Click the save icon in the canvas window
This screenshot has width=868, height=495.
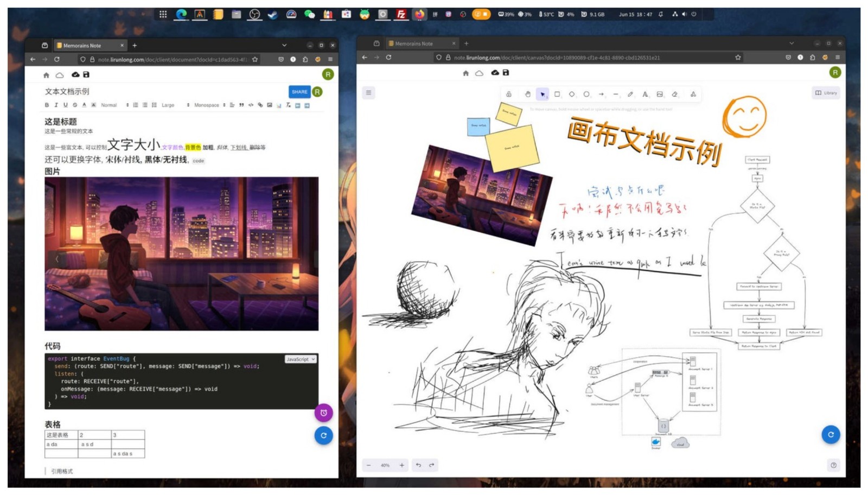click(x=506, y=73)
